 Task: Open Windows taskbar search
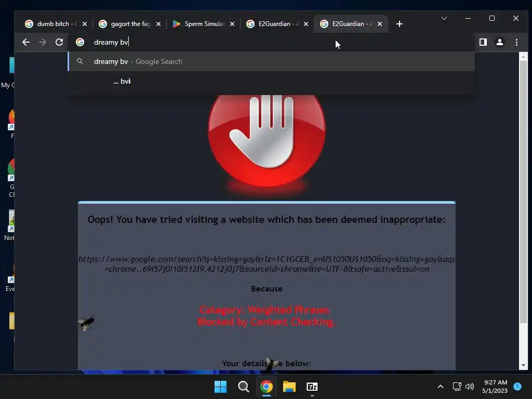243,387
